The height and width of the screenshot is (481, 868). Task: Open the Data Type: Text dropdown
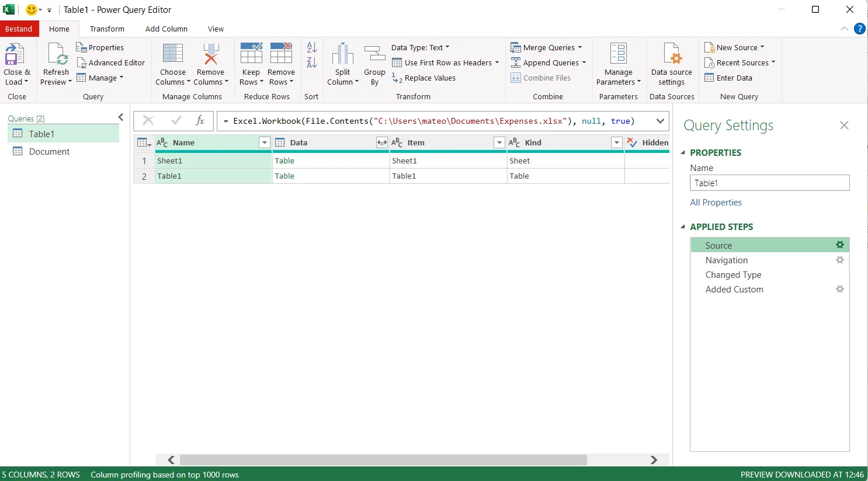coord(420,47)
